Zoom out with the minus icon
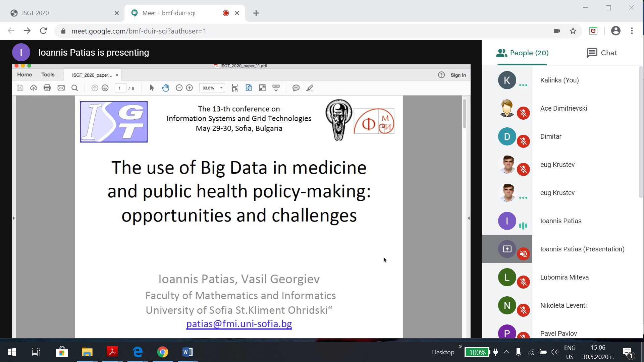644x362 pixels. click(179, 88)
